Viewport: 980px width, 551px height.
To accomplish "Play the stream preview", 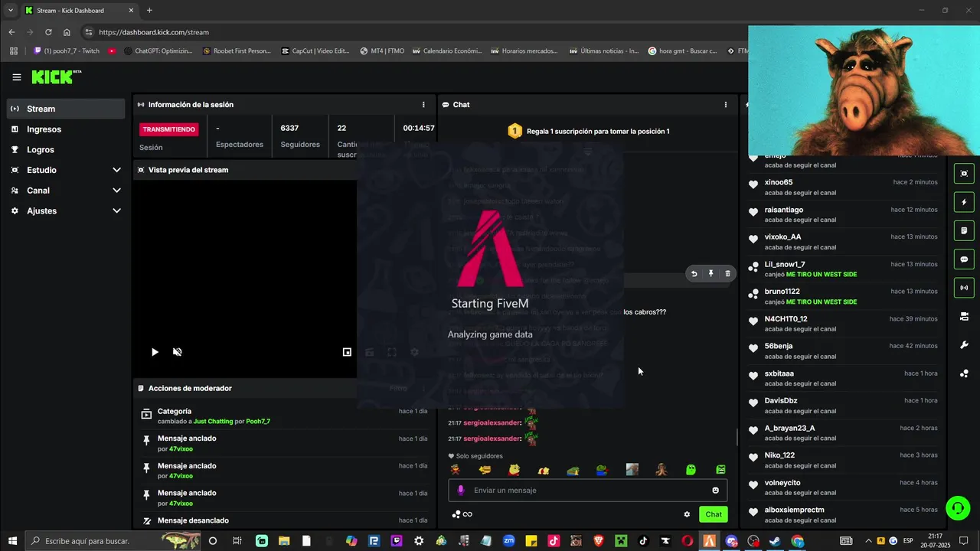I will [155, 352].
